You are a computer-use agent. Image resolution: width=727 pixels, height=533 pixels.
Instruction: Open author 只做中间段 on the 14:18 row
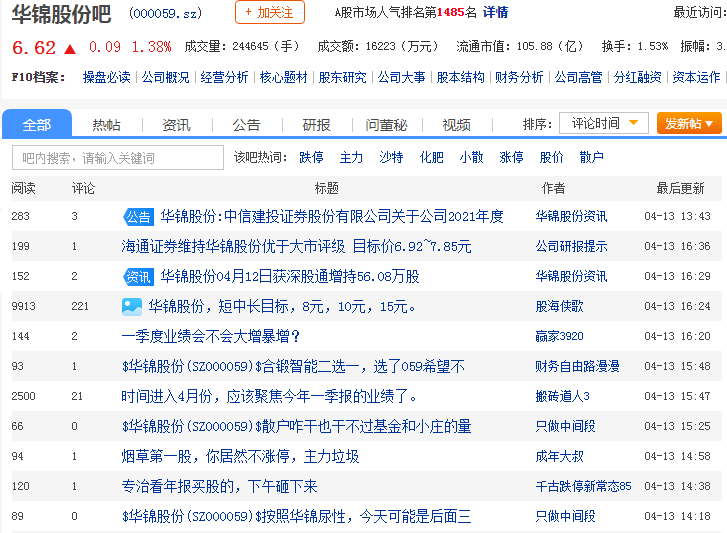pos(565,516)
